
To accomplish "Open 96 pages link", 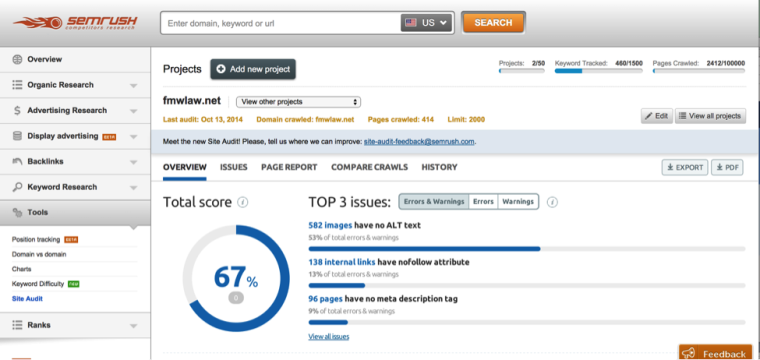I will tap(325, 299).
